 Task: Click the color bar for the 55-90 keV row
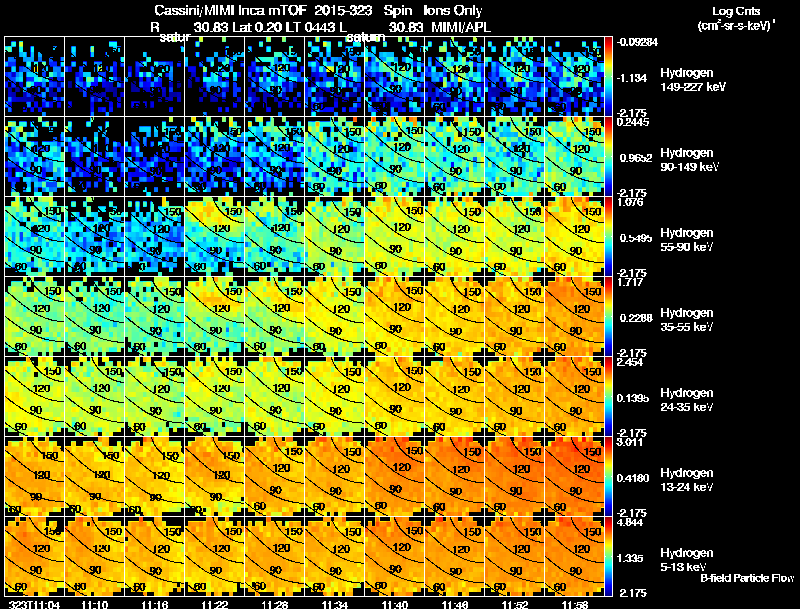pyautogui.click(x=608, y=237)
